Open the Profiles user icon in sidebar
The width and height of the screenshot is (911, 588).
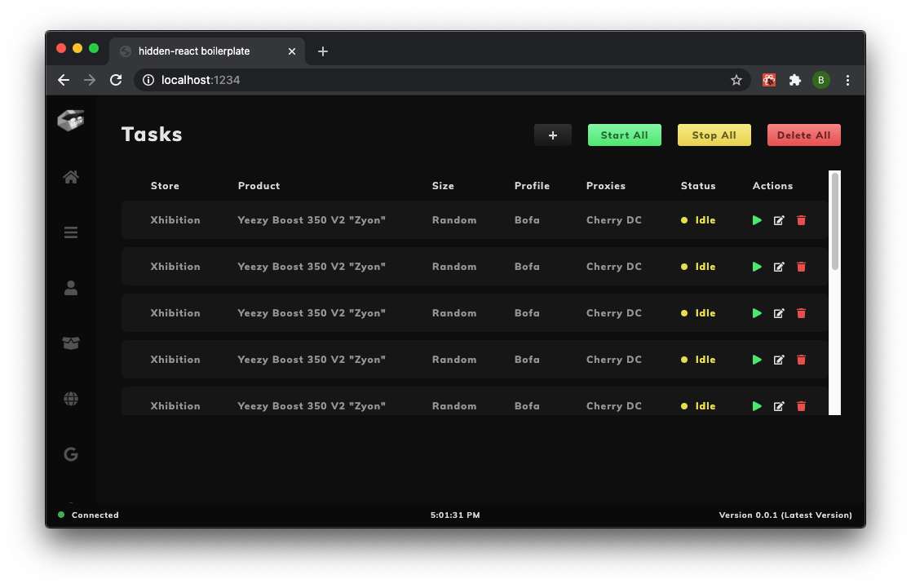(x=71, y=288)
